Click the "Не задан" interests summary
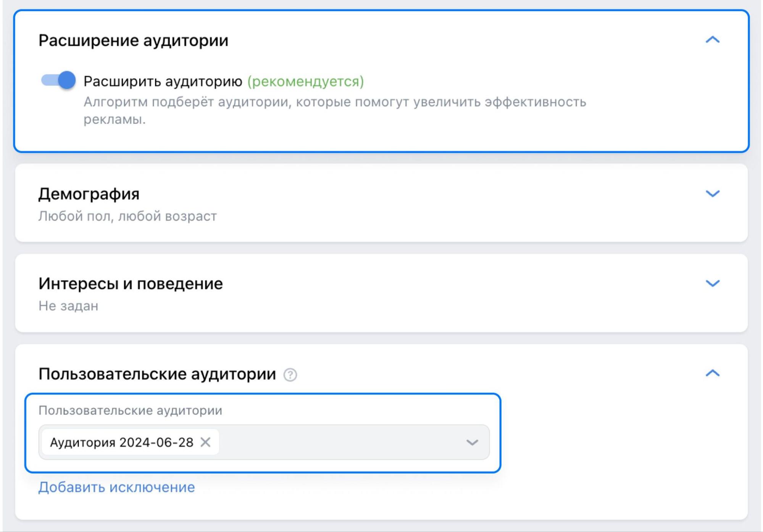The height and width of the screenshot is (532, 763). click(68, 306)
